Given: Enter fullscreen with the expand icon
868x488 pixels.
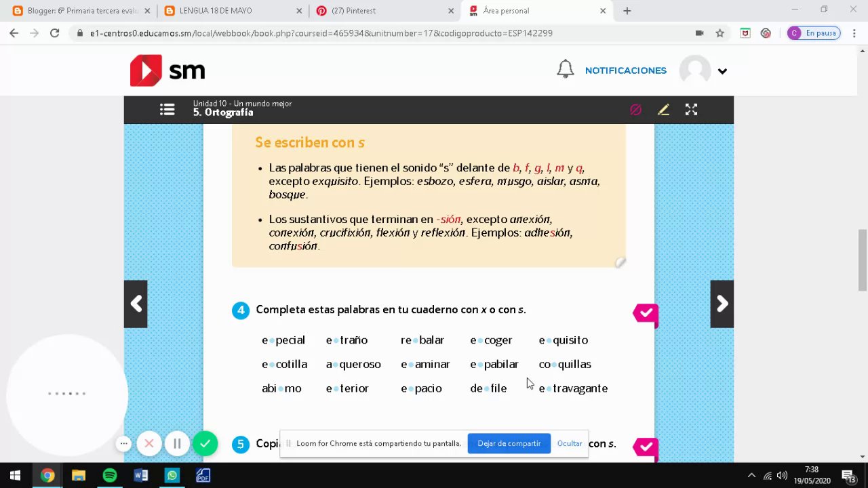Looking at the screenshot, I should (x=691, y=110).
